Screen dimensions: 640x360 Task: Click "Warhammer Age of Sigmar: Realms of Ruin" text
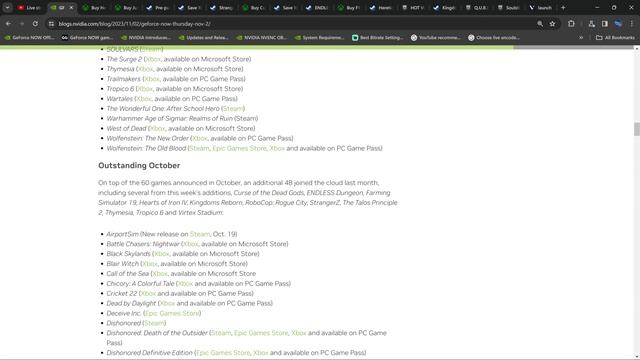tap(169, 118)
